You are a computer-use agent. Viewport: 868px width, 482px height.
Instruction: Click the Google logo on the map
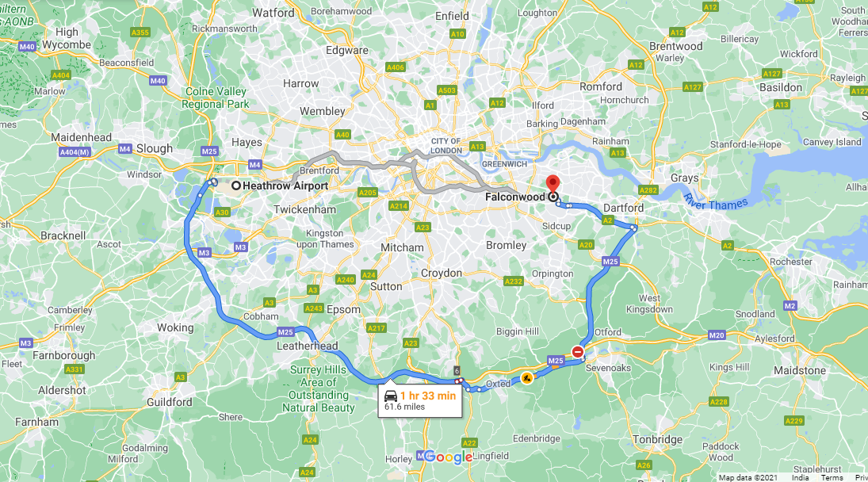447,457
